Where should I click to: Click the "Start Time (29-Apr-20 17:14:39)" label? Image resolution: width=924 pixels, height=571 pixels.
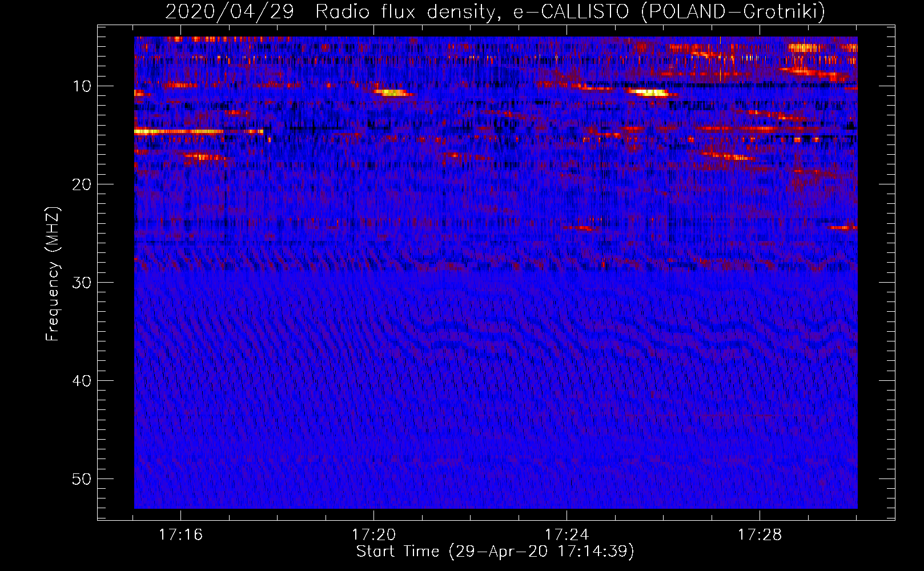tap(496, 552)
